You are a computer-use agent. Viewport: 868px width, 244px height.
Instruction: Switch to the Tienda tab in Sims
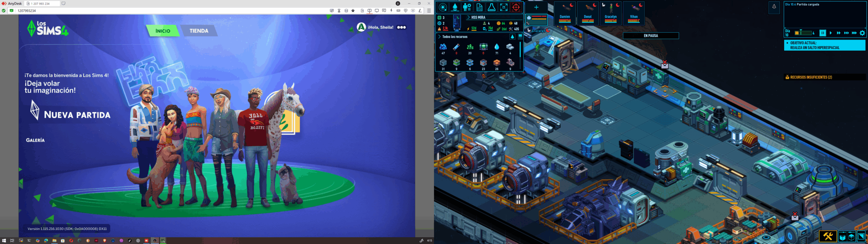tap(199, 31)
